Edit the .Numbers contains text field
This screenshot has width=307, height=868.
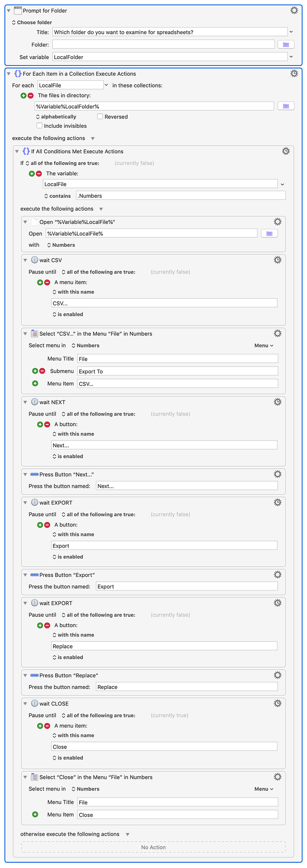point(181,196)
